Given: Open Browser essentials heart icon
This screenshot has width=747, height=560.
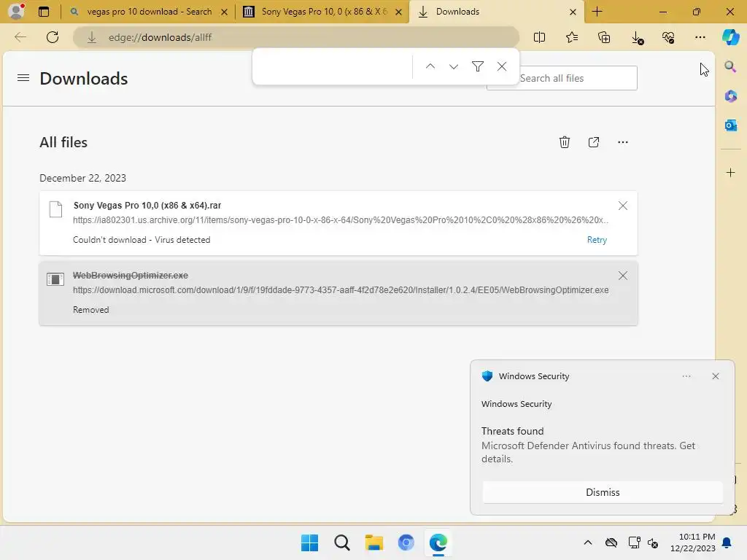Looking at the screenshot, I should click(668, 37).
